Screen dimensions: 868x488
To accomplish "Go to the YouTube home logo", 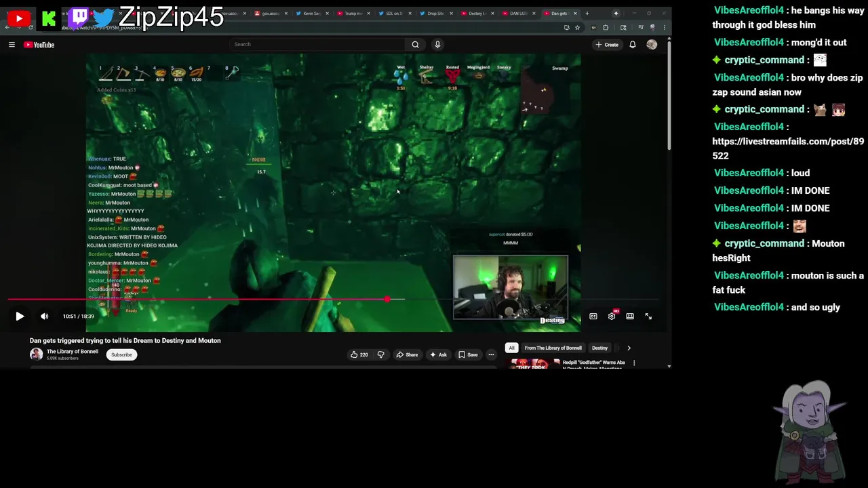I will coord(39,45).
